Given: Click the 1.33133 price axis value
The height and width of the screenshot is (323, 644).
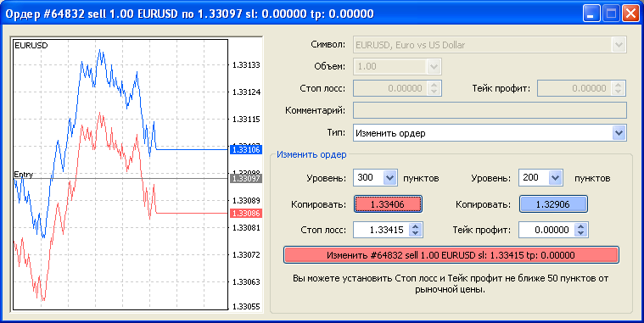Looking at the screenshot, I should 246,64.
